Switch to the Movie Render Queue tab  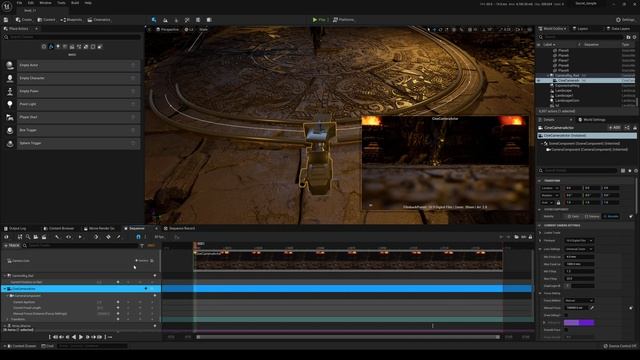(99, 229)
